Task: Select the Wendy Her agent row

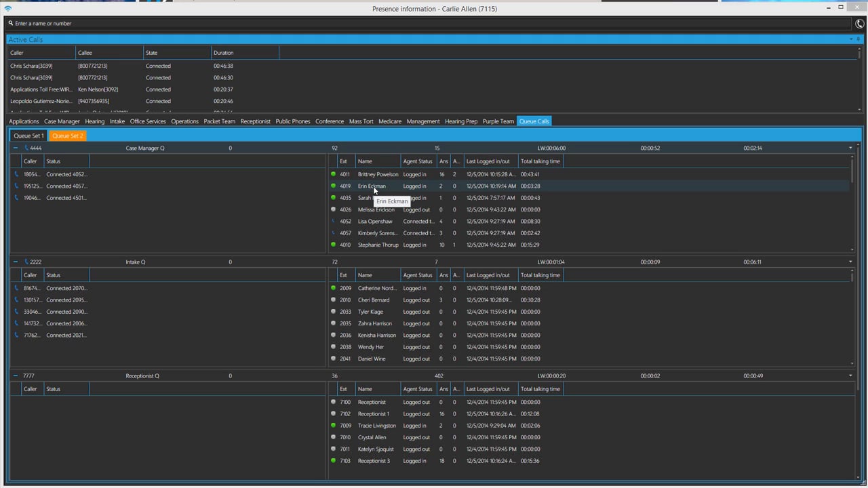Action: click(589, 347)
